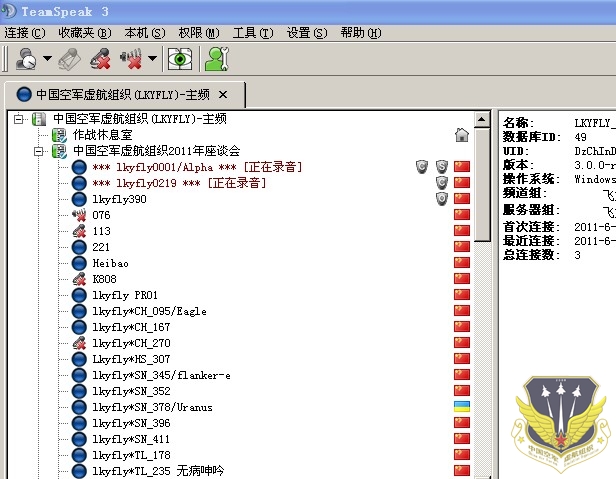Open the 连接(C) menu
Viewport: 616px width, 479px height.
[25, 33]
